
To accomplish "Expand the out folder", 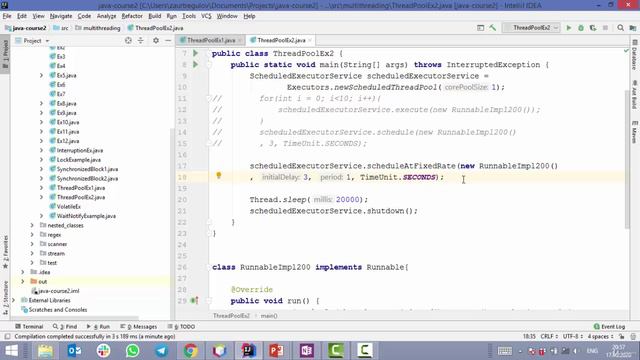I will tap(22, 281).
